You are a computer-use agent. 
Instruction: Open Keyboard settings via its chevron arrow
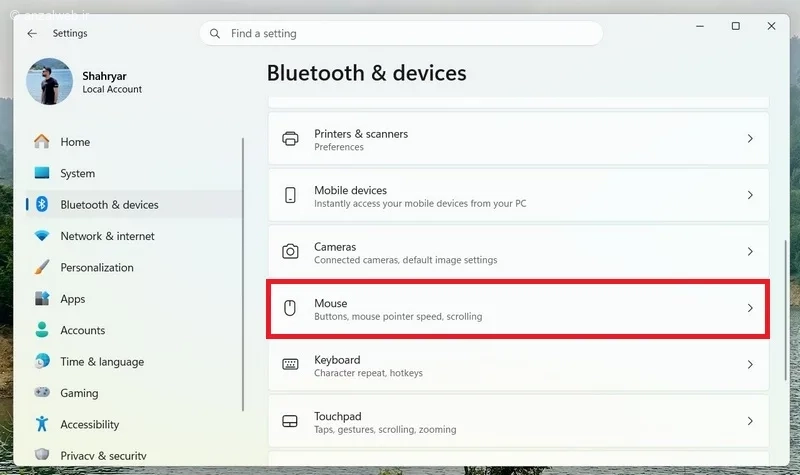(750, 364)
